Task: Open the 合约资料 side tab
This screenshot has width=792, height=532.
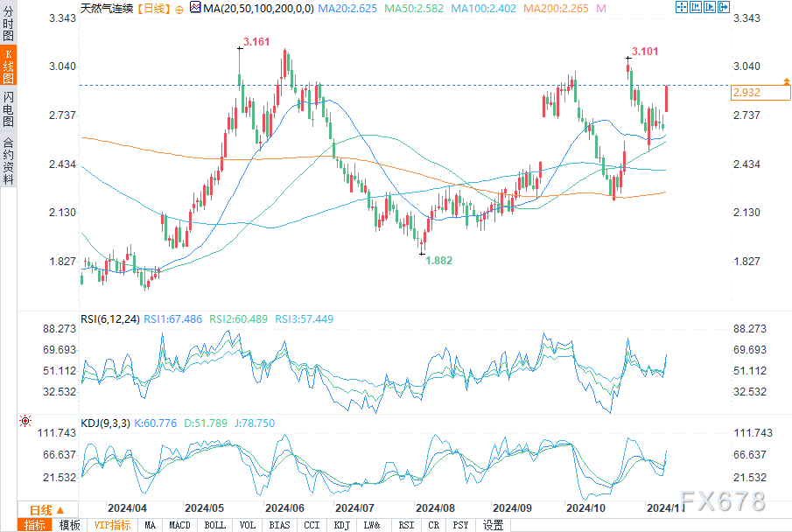Action: (8, 160)
